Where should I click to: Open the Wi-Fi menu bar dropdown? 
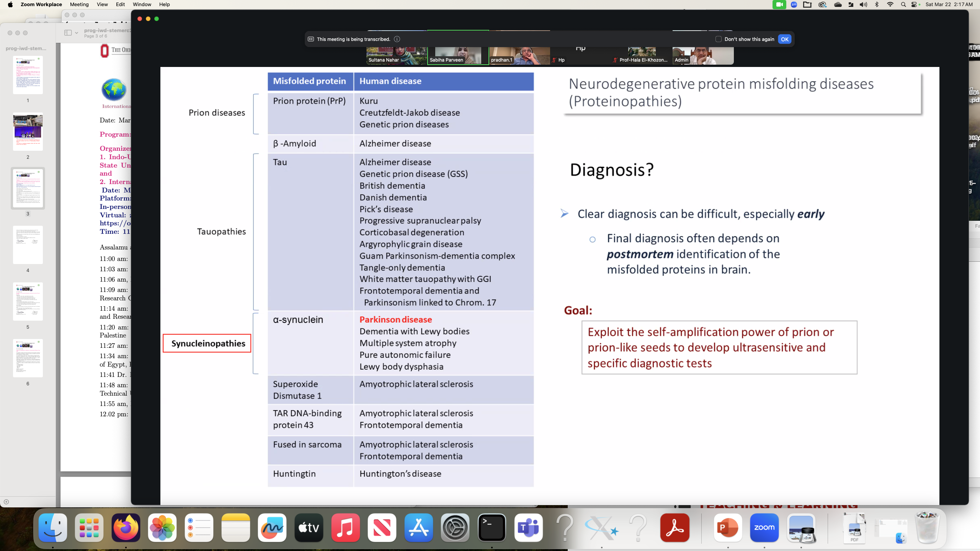890,5
